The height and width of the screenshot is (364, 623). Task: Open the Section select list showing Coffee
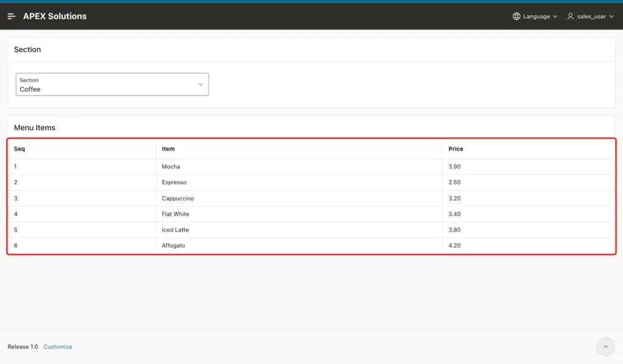[x=112, y=84]
